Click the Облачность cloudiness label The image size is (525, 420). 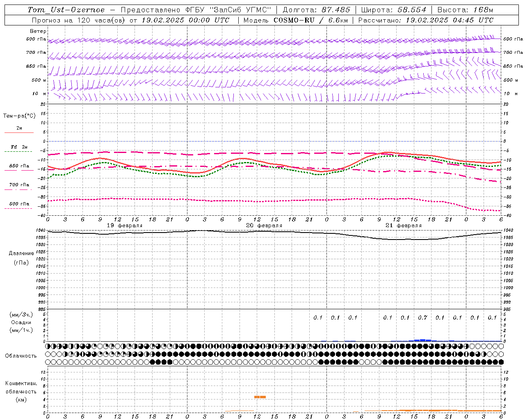coord(21,356)
